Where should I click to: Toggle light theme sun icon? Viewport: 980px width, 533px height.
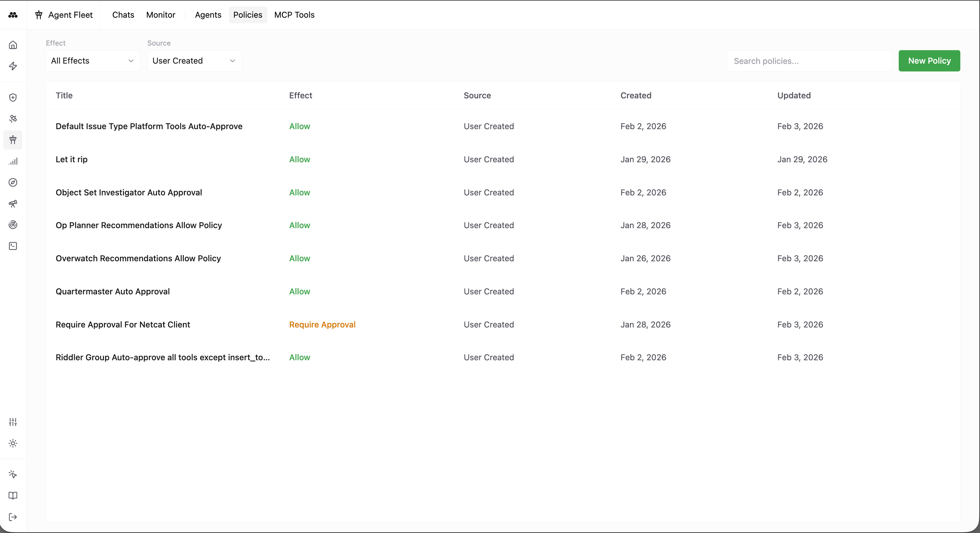(13, 443)
